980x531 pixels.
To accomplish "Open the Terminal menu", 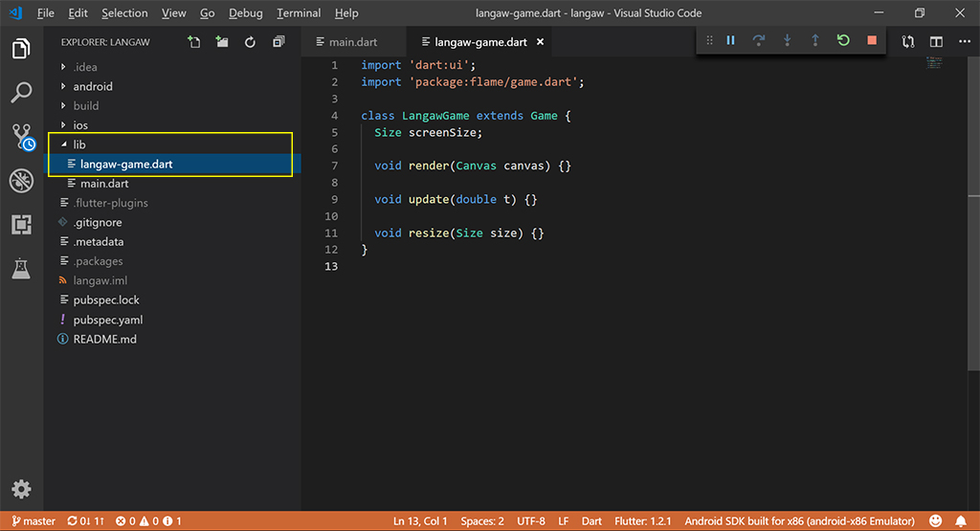I will 299,13.
